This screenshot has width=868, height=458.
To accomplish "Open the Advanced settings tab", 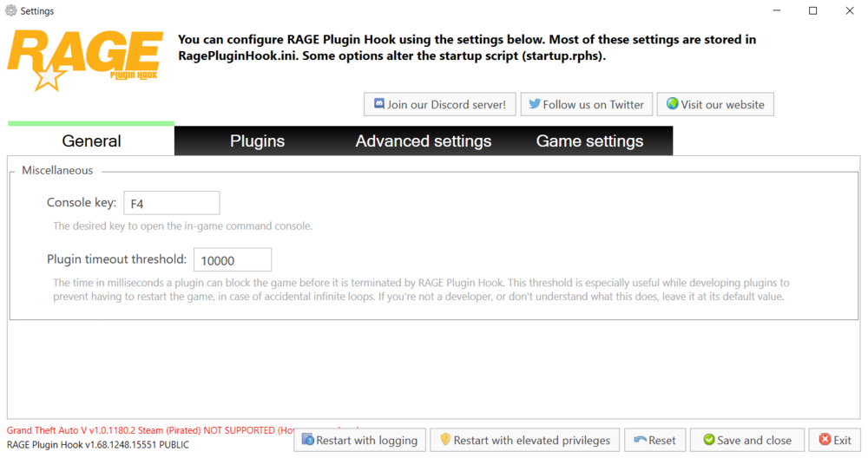I will (x=424, y=141).
